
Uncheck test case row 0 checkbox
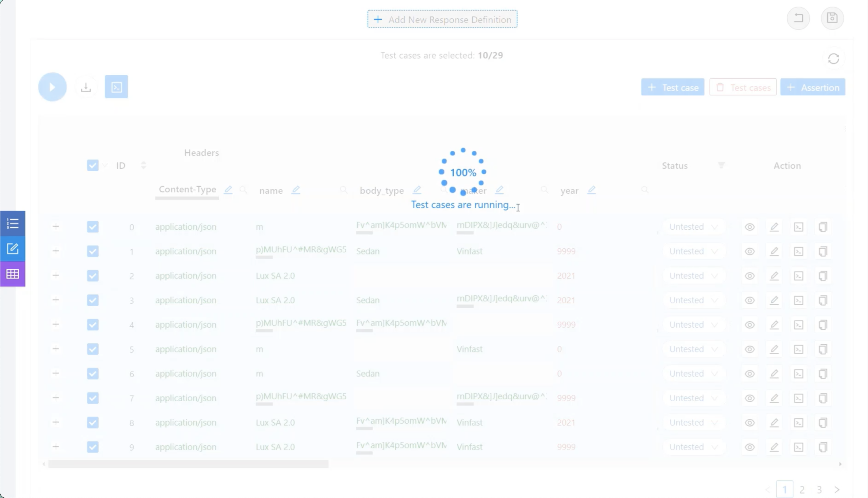pyautogui.click(x=93, y=227)
